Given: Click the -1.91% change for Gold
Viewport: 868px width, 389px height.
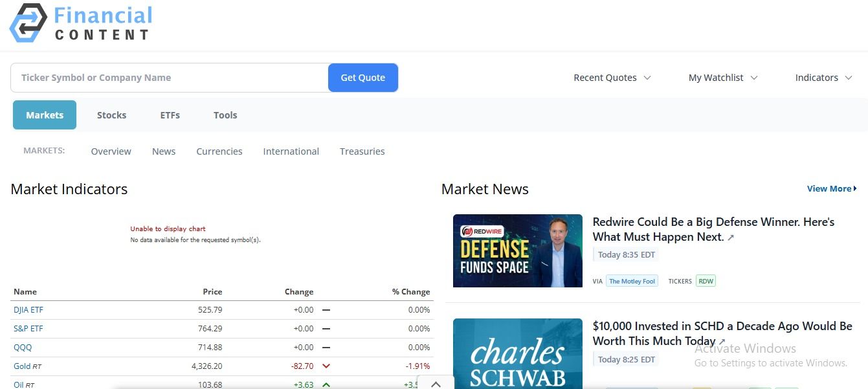Looking at the screenshot, I should click(418, 366).
